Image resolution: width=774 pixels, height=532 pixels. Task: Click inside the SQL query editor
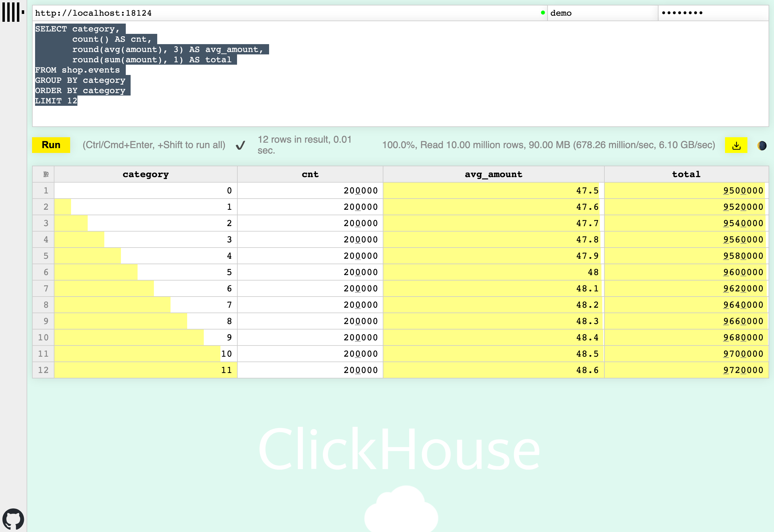(400, 74)
